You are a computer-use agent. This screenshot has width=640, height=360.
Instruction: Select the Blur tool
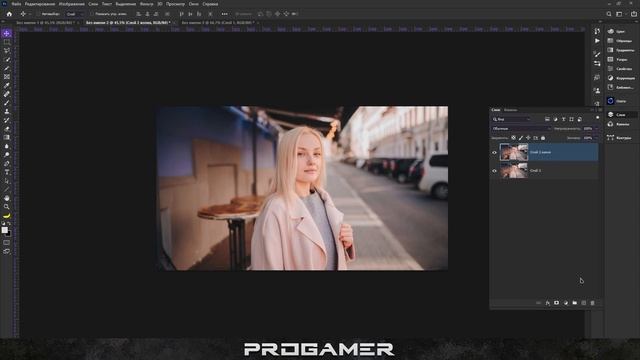click(x=7, y=146)
